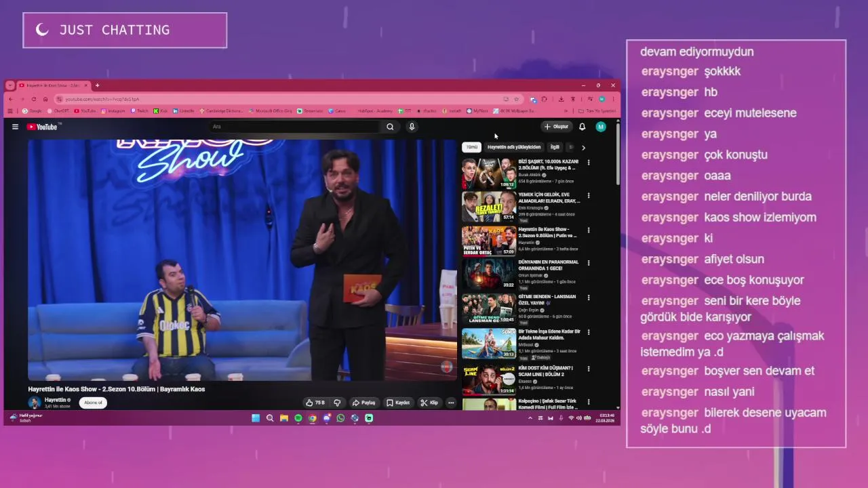Open options menu for Kaos Show 9.Bölüm video
Image resolution: width=868 pixels, height=488 pixels.
[x=589, y=230]
